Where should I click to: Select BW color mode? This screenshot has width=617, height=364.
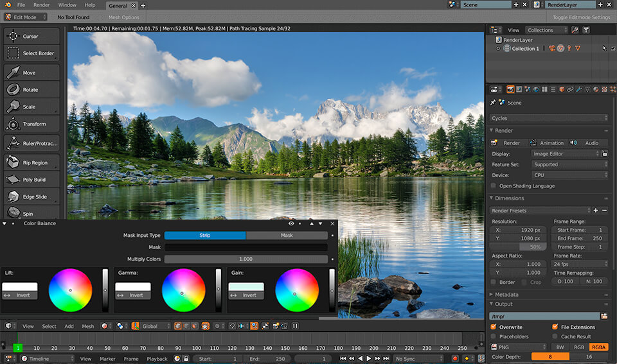coord(560,347)
